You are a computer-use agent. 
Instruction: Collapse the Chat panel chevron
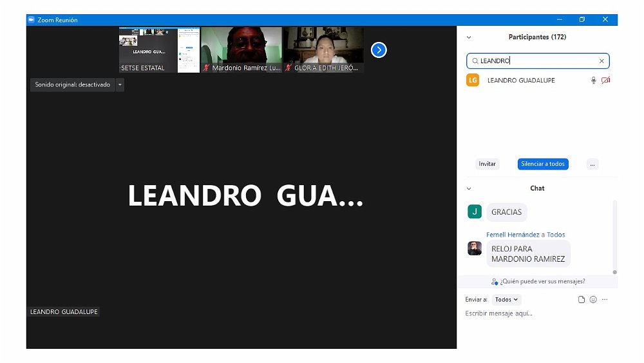click(469, 188)
